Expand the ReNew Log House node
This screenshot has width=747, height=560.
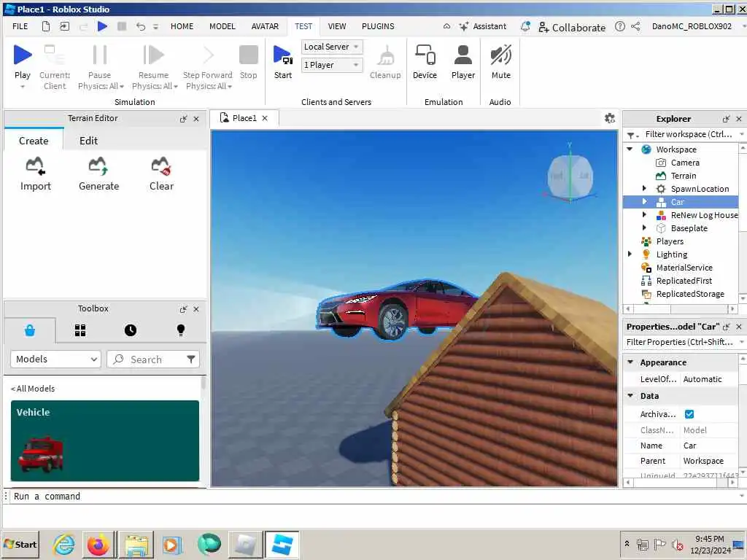coord(644,215)
